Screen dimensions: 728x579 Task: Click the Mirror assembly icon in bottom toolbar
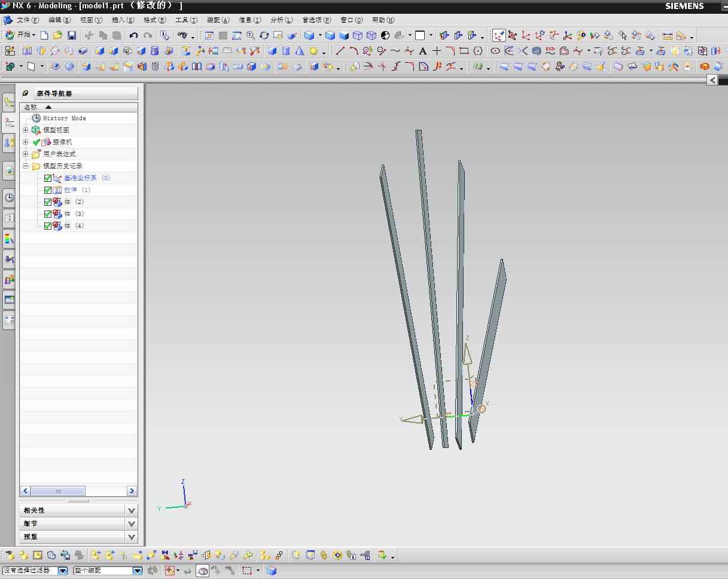pyautogui.click(x=165, y=555)
